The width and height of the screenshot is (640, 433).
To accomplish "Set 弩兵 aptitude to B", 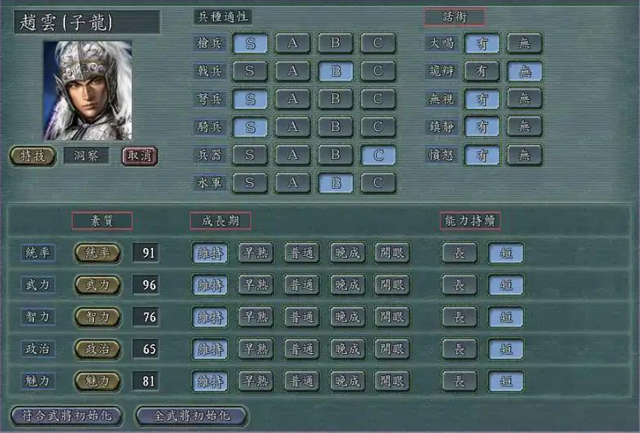I will (336, 99).
